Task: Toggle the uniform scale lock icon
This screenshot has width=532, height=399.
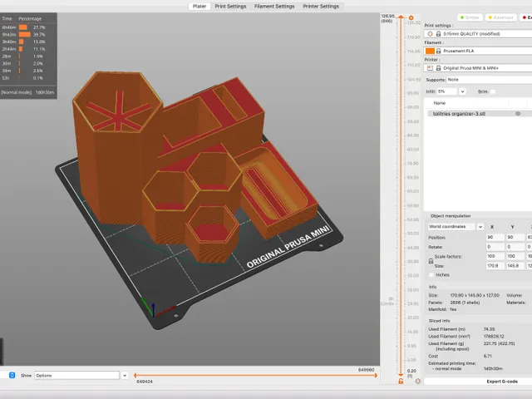Action: 431,261
